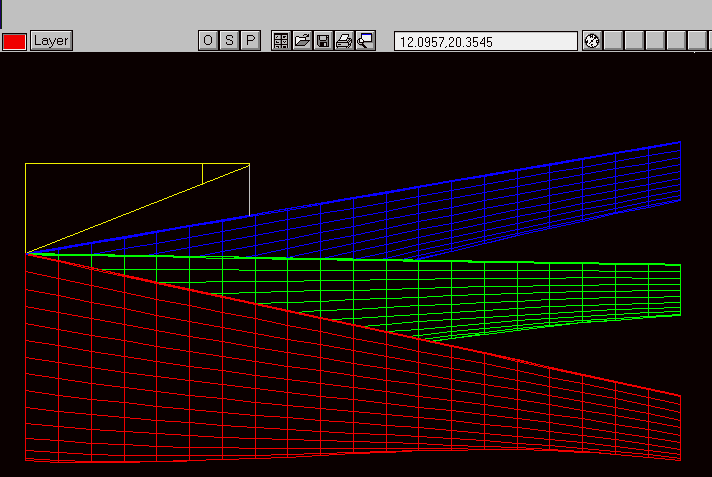712x477 pixels.
Task: Toggle the P toolbar button
Action: pos(250,41)
